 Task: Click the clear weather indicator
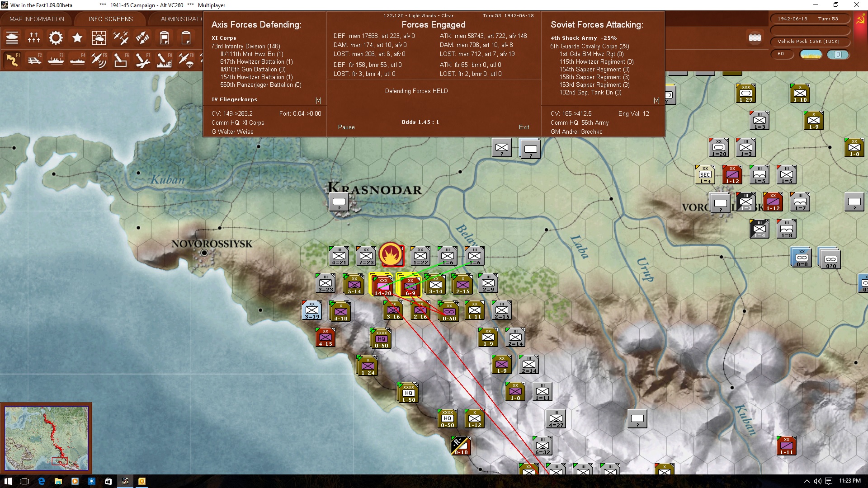(811, 54)
